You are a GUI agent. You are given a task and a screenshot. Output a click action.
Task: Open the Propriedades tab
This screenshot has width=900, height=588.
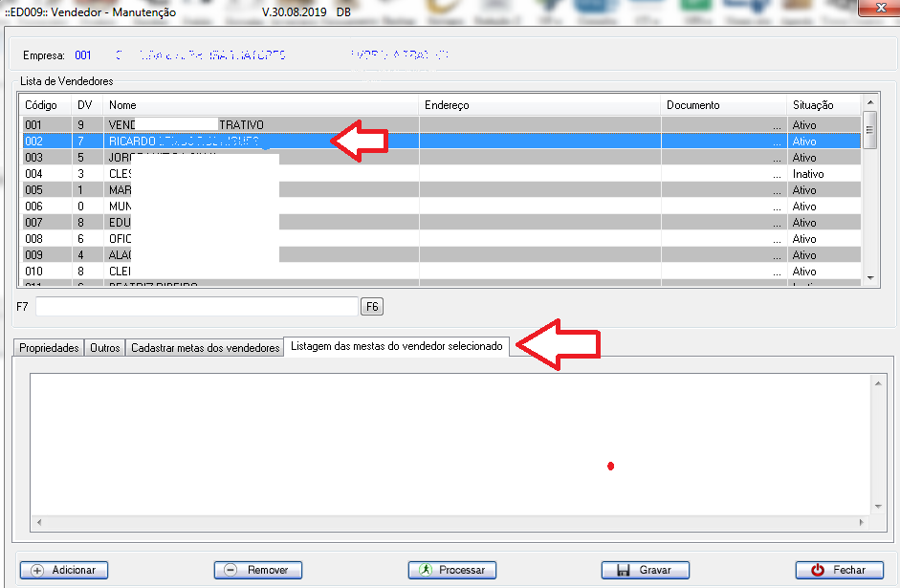(49, 348)
